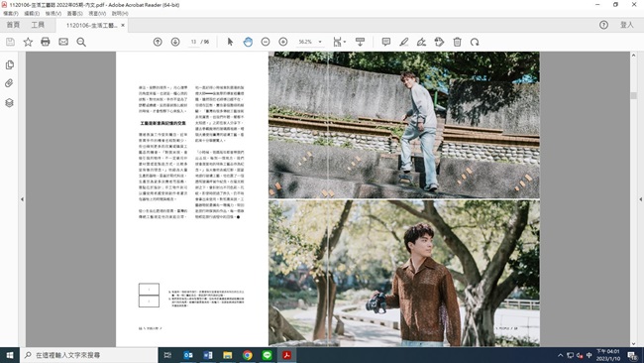Switch to the 工具 tab
The image size is (644, 363).
[x=38, y=25]
